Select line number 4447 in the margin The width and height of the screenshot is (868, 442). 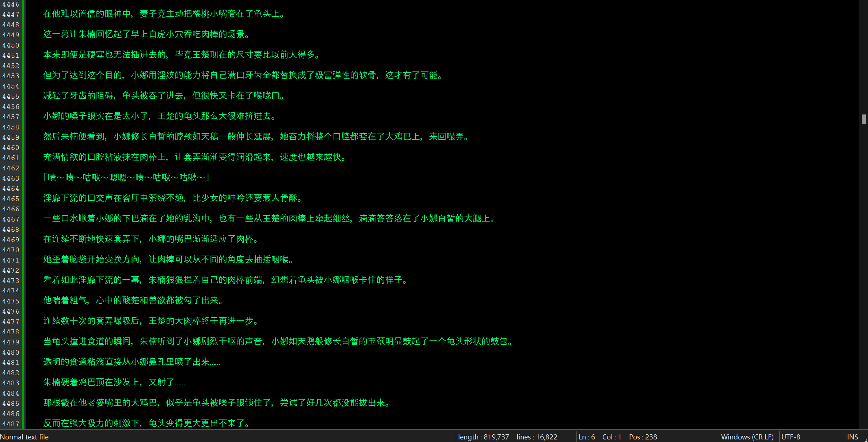click(11, 15)
